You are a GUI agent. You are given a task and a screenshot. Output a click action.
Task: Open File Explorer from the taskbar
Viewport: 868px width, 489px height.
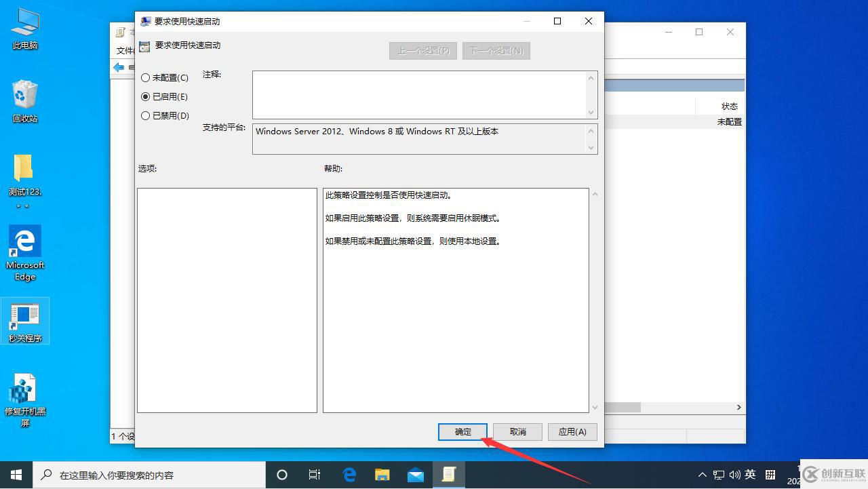[382, 475]
